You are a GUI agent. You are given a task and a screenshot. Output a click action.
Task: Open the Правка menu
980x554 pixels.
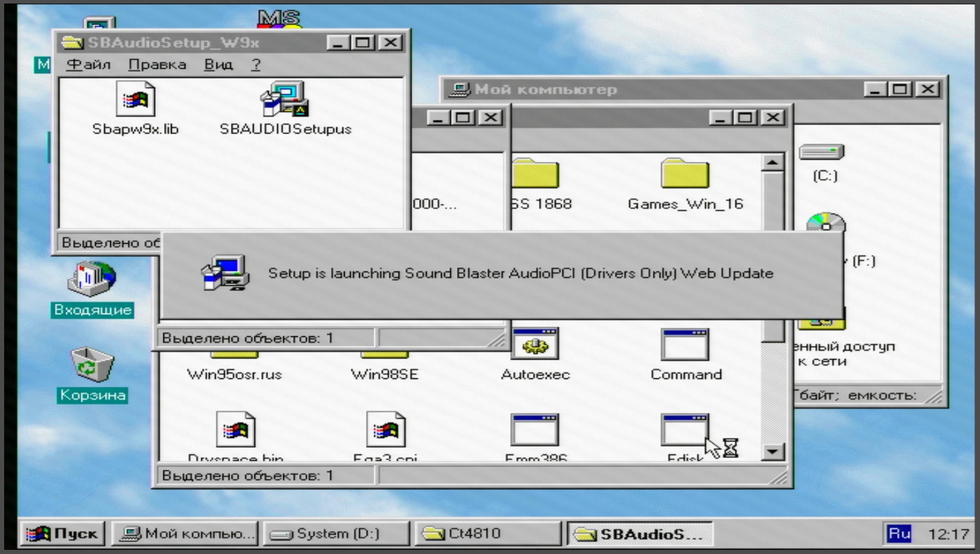(x=157, y=65)
